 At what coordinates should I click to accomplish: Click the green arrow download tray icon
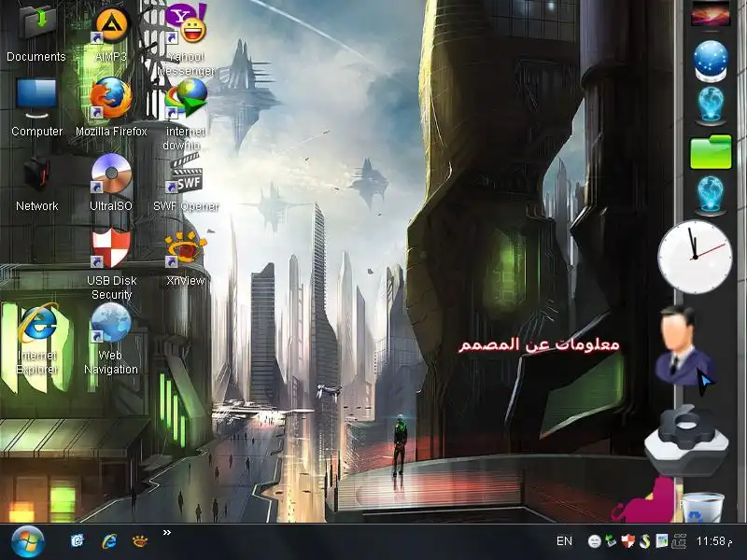(x=611, y=541)
